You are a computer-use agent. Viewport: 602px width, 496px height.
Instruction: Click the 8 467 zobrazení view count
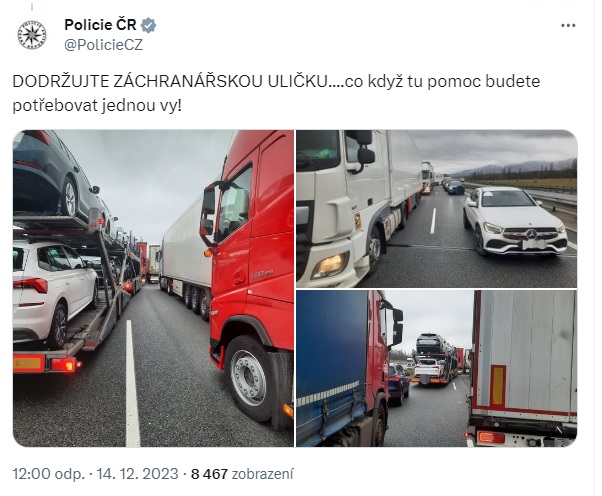coord(242,474)
